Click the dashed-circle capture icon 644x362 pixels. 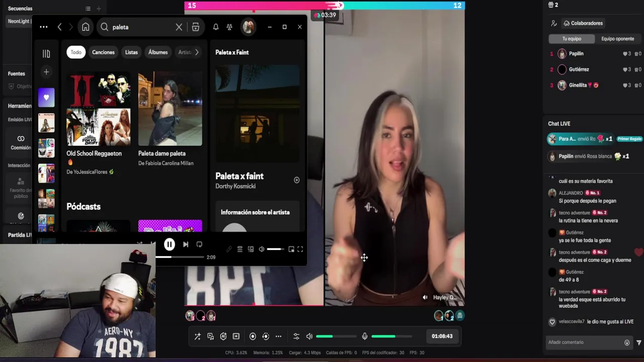[x=266, y=336]
